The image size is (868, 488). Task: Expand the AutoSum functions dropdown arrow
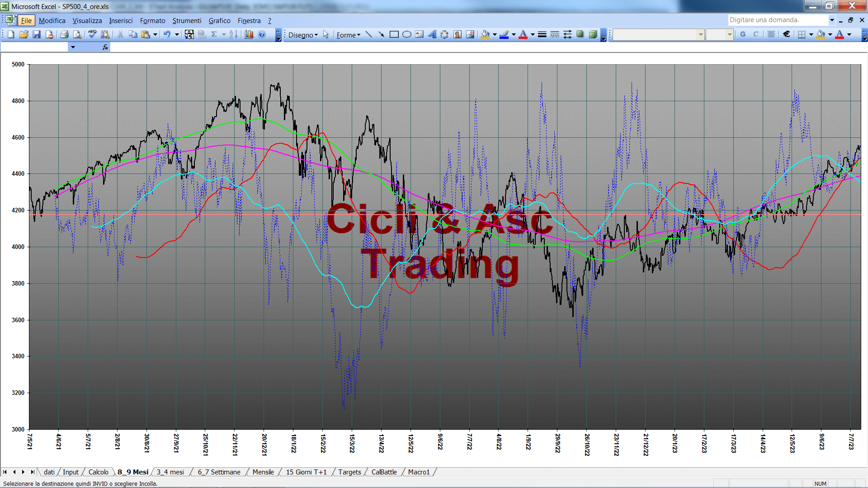224,34
